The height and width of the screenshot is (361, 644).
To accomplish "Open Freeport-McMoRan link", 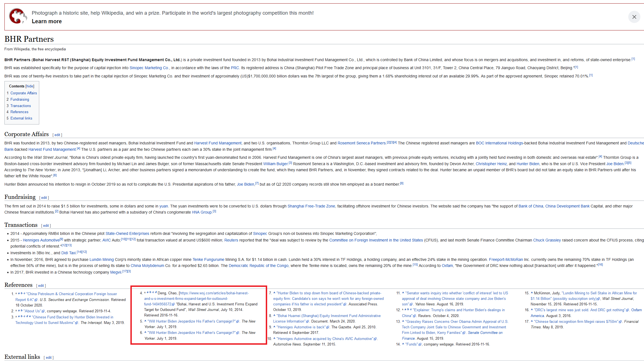I will coord(506,260).
